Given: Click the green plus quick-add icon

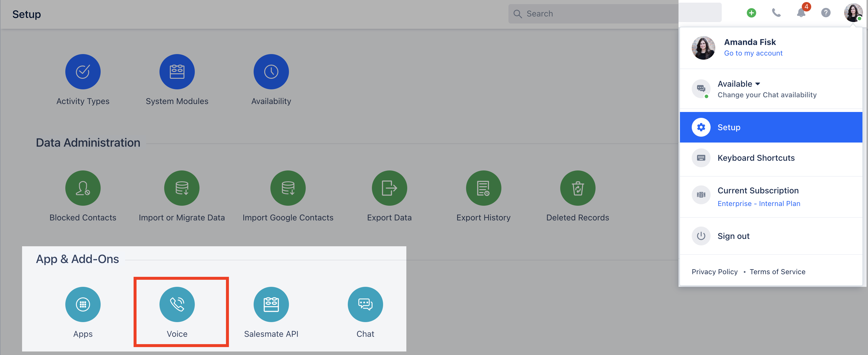Looking at the screenshot, I should 751,13.
